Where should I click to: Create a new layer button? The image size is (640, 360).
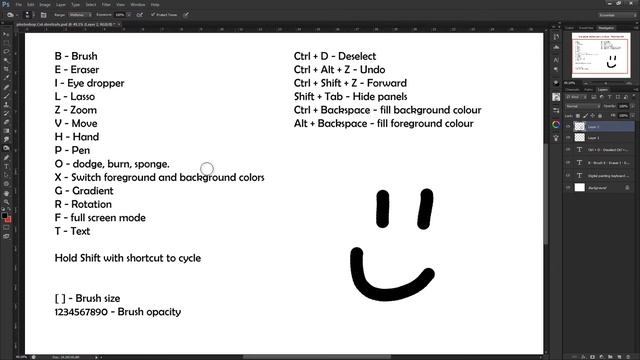click(x=619, y=357)
